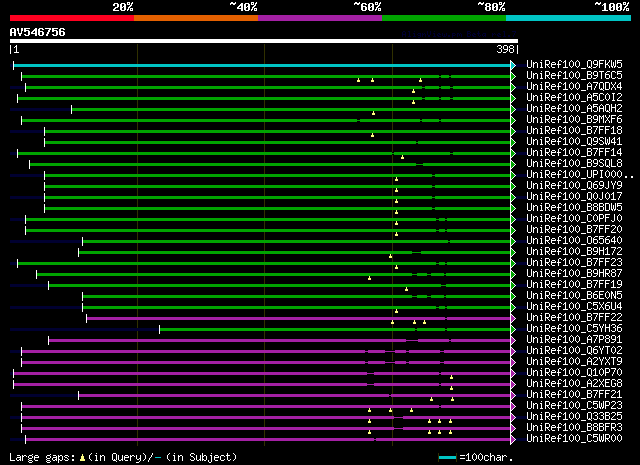640x465 pixels.
Task: Select the UniRef100_A7P891 label
Action: pos(574,339)
